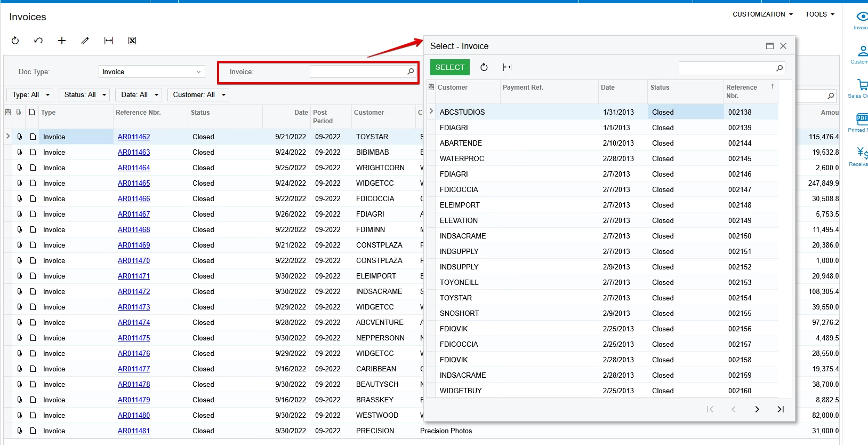This screenshot has width=868, height=445.
Task: Fit columns icon in Select - Invoice dialog
Action: click(507, 67)
